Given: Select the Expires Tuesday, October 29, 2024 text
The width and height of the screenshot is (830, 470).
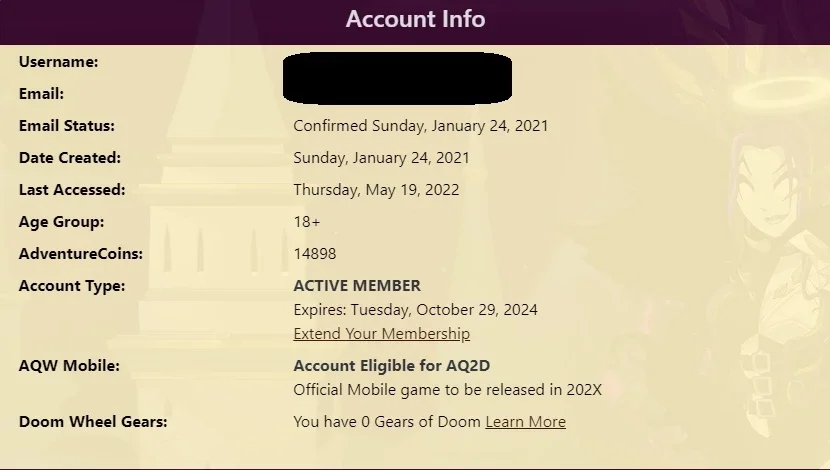Looking at the screenshot, I should (x=416, y=310).
